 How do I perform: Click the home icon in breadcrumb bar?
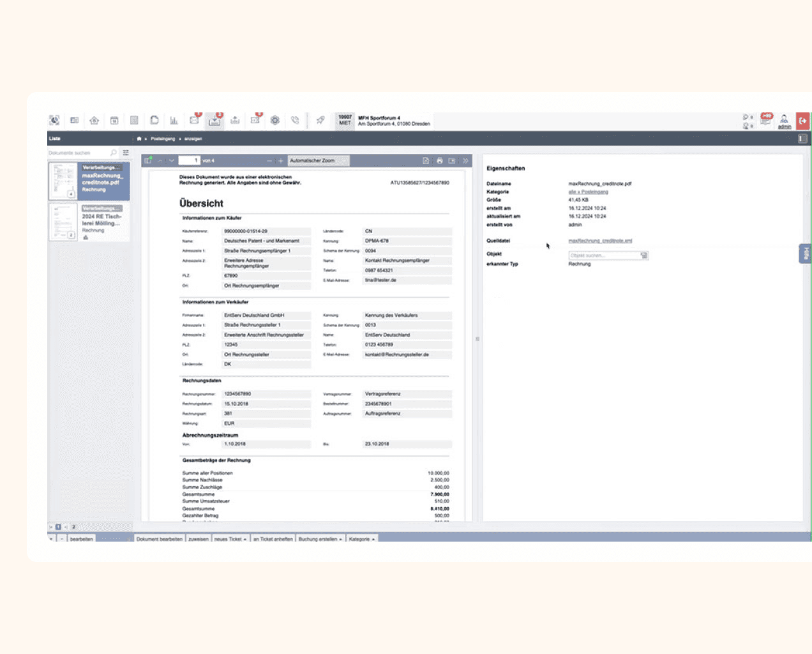click(x=139, y=139)
